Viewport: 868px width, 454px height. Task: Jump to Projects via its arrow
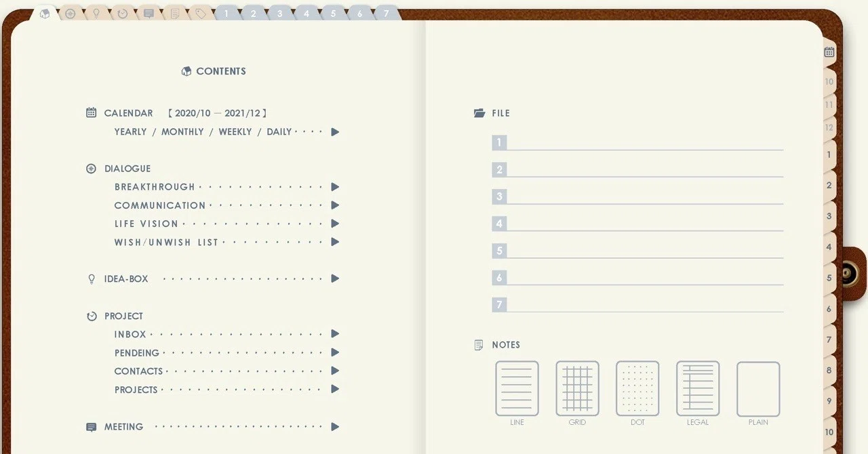pyautogui.click(x=335, y=389)
